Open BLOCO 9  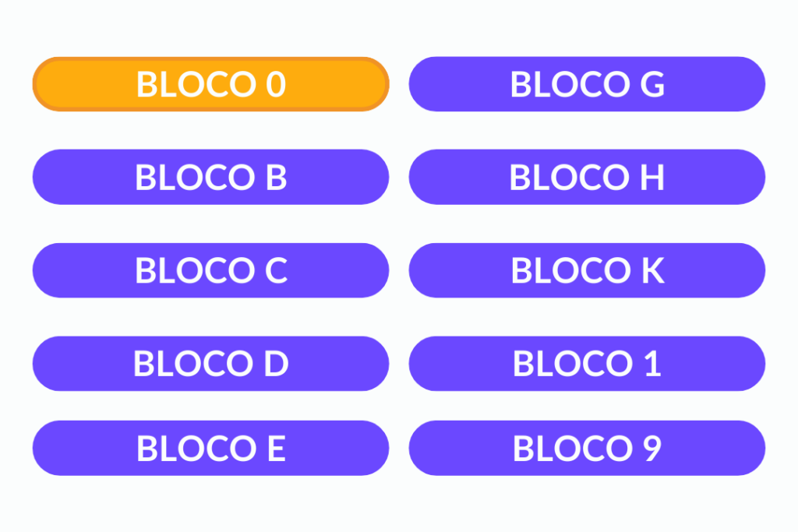click(x=587, y=448)
